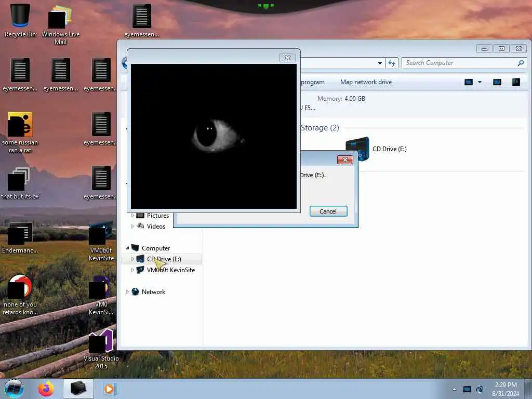Click the Windows Start orb

[14, 389]
